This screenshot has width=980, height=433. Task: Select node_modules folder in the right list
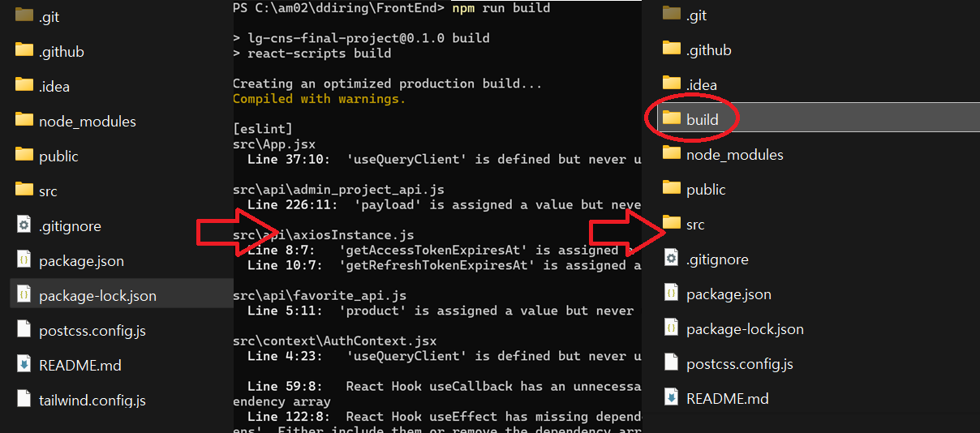click(x=734, y=155)
